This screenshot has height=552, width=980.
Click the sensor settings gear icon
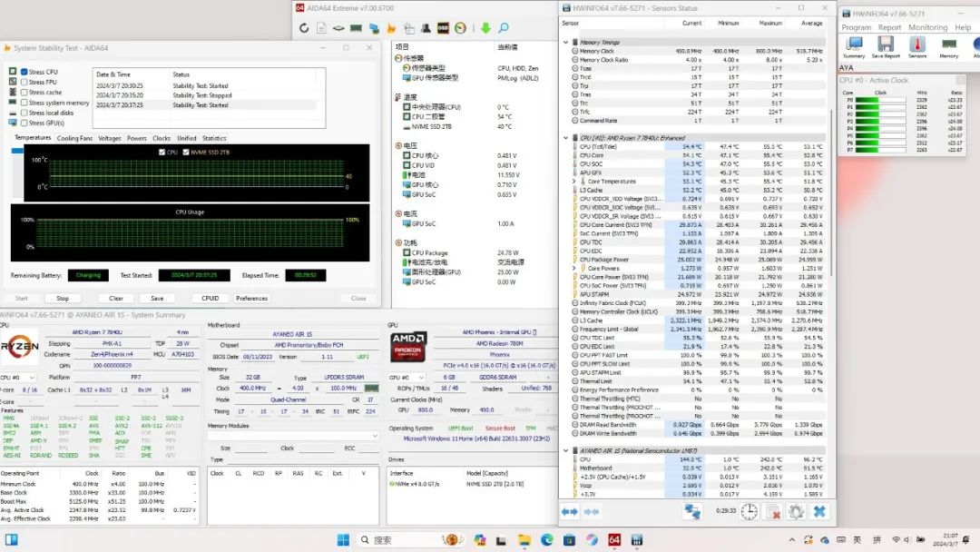click(x=796, y=512)
